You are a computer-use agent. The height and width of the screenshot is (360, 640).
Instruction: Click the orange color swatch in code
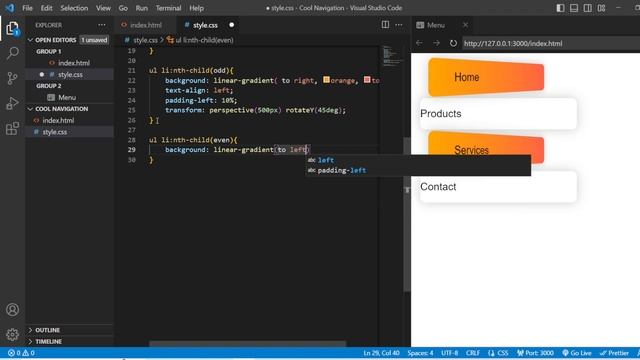click(326, 80)
